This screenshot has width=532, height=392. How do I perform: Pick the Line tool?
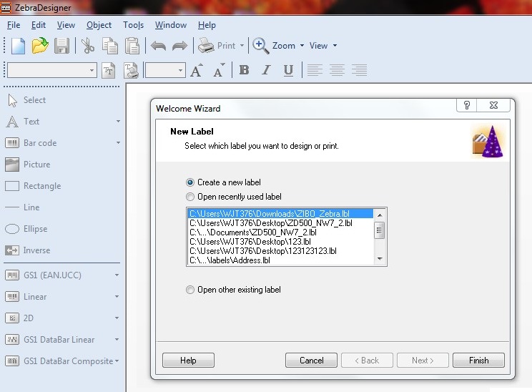click(x=22, y=207)
